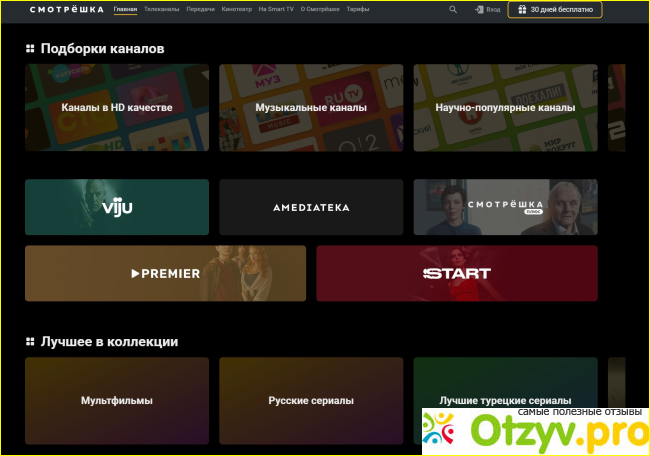
Task: Open Подборки каналов section heading
Action: click(102, 49)
